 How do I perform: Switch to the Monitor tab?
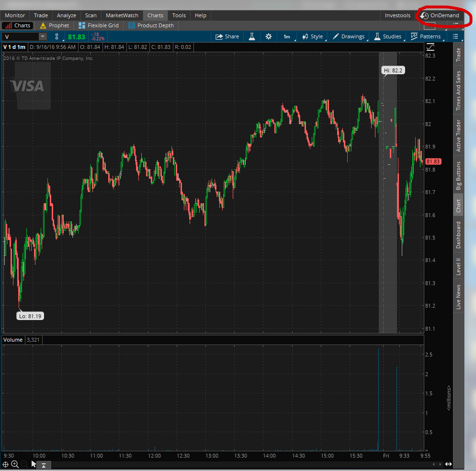coord(15,15)
